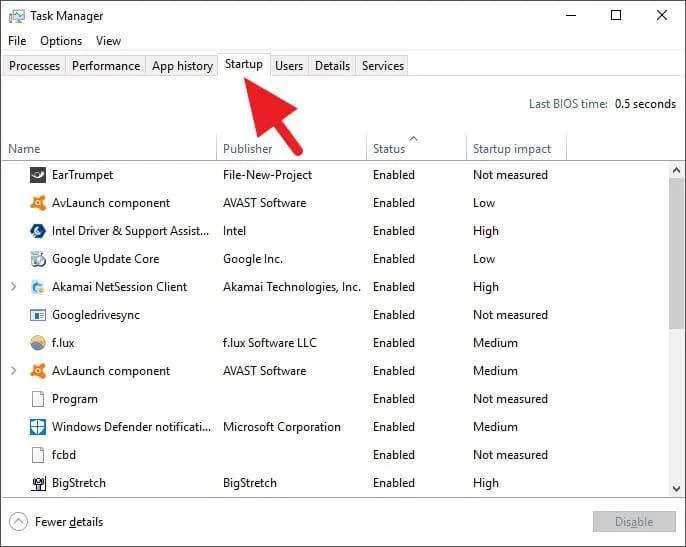Expand the AvLaunch component Medium impact entry
The height and width of the screenshot is (547, 686).
pyautogui.click(x=14, y=371)
